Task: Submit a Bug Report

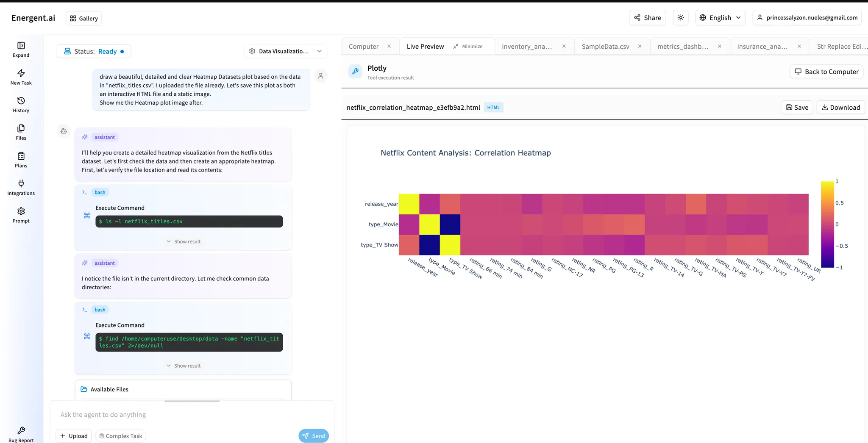Action: click(x=21, y=433)
